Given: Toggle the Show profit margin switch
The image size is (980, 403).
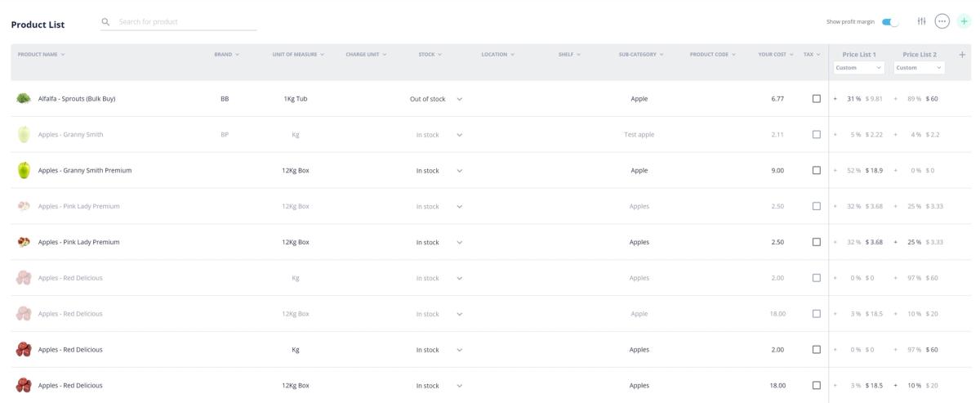Looking at the screenshot, I should pyautogui.click(x=889, y=22).
